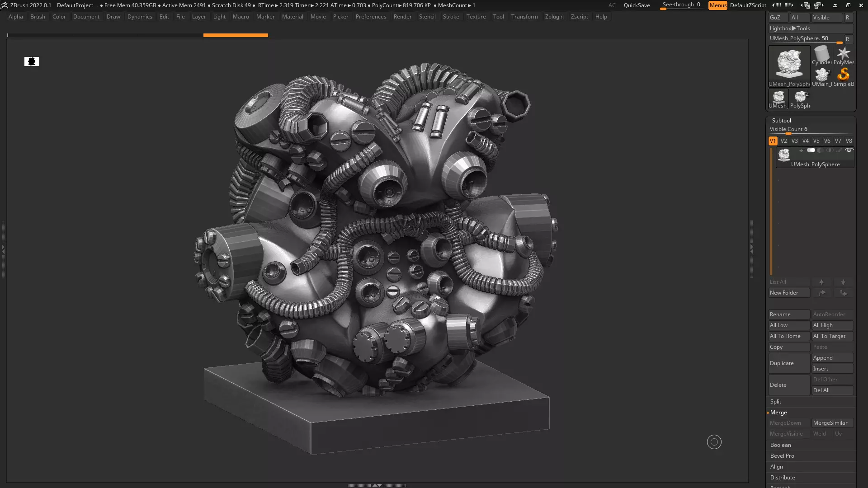Adjust the Visible Count slider
Screen dimensions: 868x488
click(x=811, y=130)
